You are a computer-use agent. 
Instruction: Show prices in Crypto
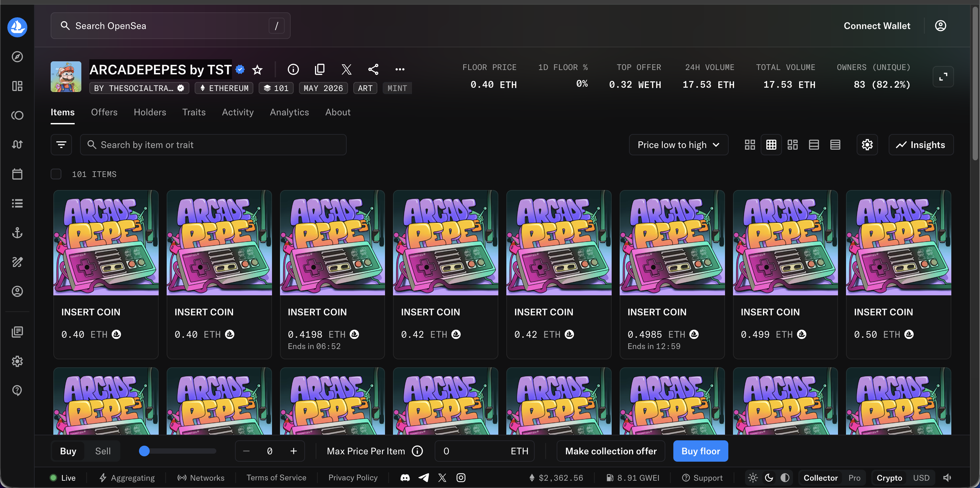click(889, 477)
